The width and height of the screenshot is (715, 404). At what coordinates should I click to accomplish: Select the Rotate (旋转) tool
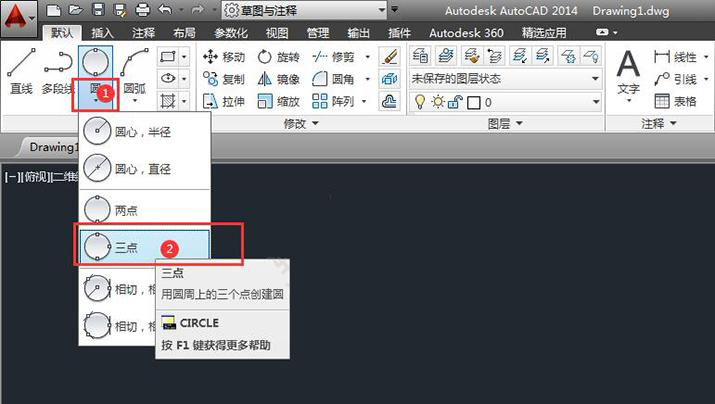(x=278, y=57)
